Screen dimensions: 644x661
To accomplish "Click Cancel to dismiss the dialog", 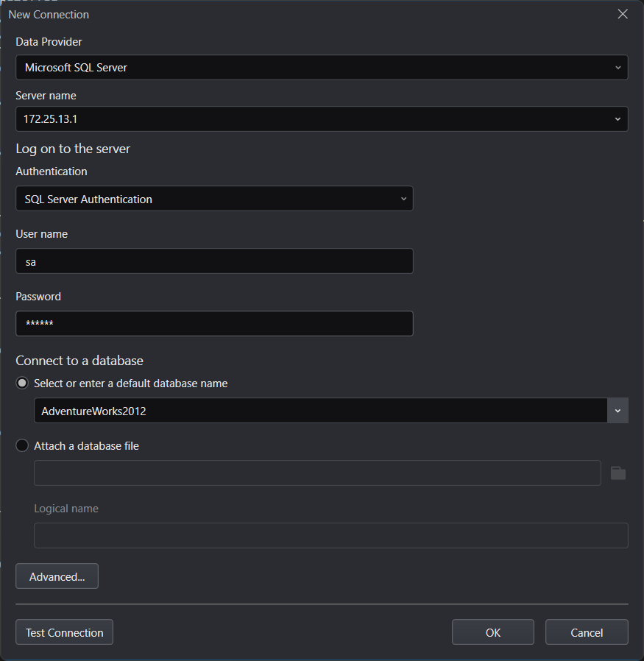I will [x=587, y=632].
